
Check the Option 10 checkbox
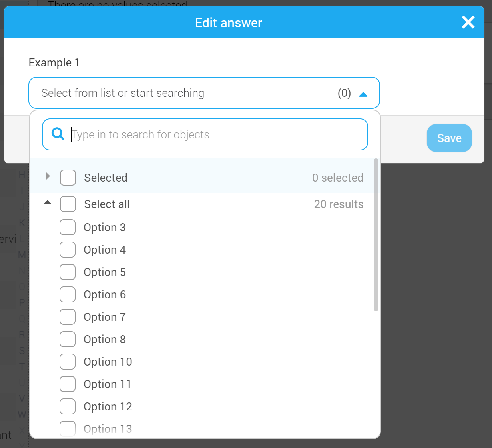pyautogui.click(x=68, y=362)
